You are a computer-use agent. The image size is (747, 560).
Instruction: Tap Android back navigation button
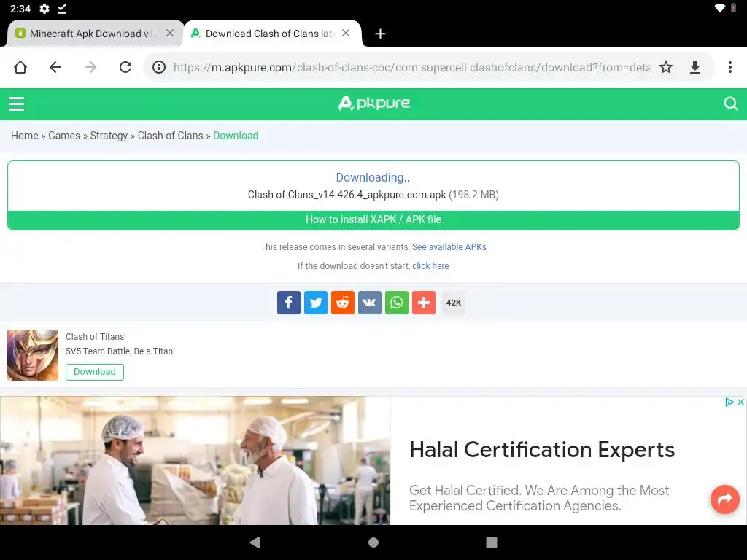click(255, 542)
